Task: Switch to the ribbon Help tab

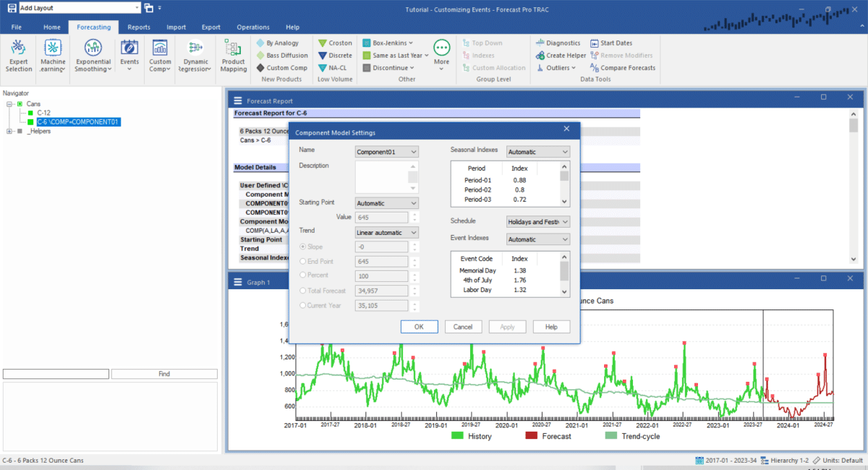Action: coord(292,27)
